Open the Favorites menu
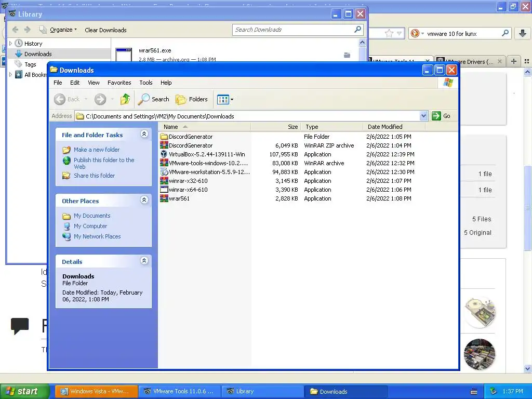532x399 pixels. click(x=119, y=83)
